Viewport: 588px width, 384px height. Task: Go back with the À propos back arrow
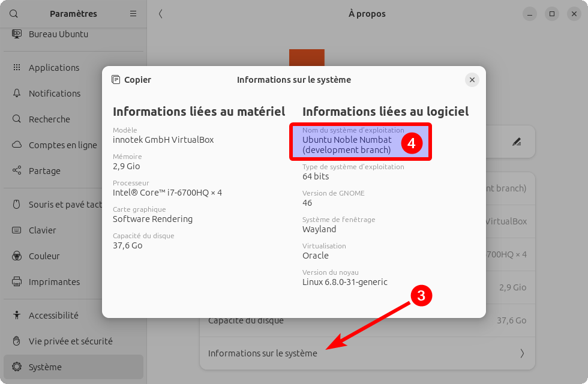[x=161, y=14]
